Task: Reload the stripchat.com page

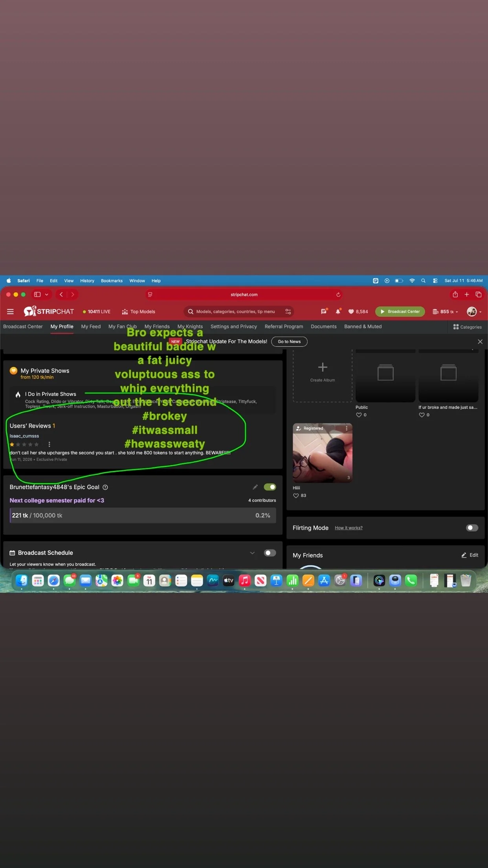Action: pyautogui.click(x=338, y=294)
